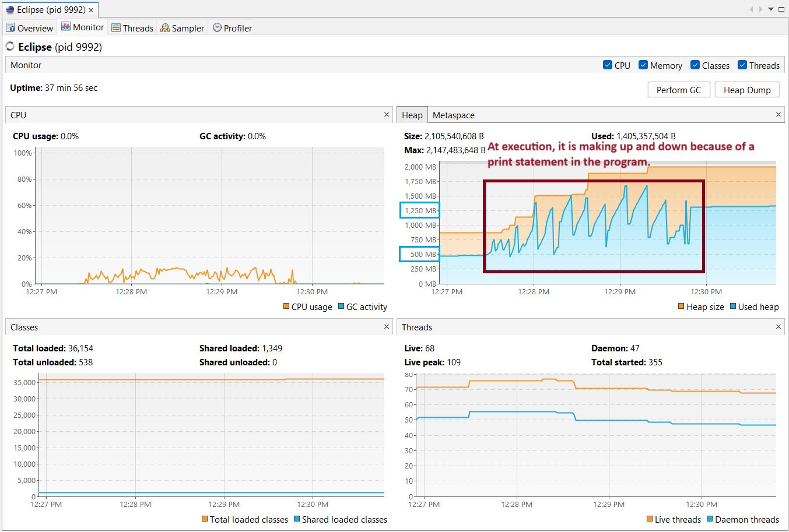Close the CPU graph panel
This screenshot has width=789, height=532.
tap(387, 115)
